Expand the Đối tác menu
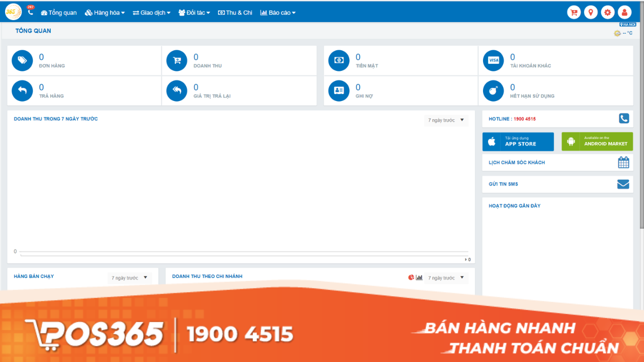644x362 pixels. [x=194, y=13]
